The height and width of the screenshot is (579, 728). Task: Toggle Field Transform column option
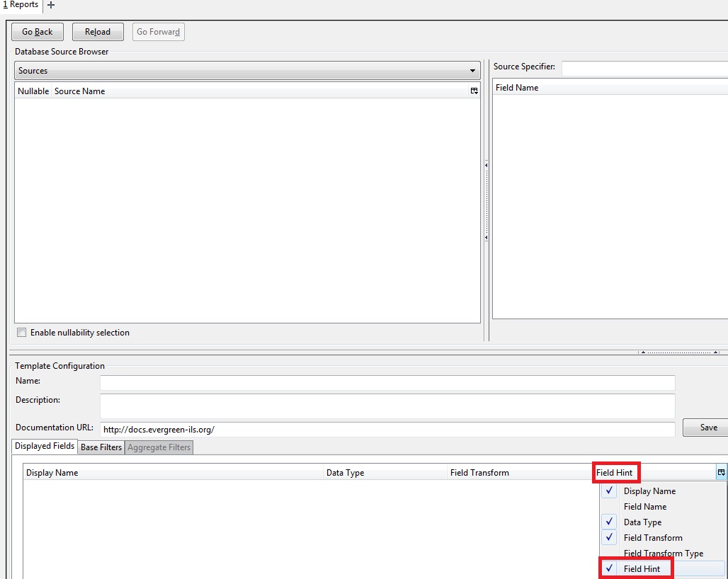tap(652, 538)
